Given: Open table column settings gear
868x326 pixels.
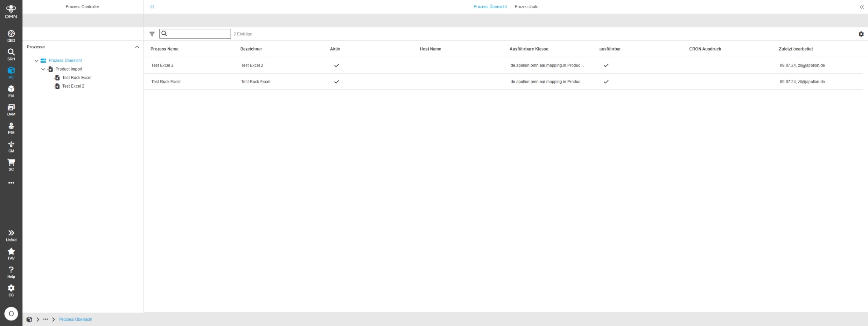Looking at the screenshot, I should (x=861, y=34).
